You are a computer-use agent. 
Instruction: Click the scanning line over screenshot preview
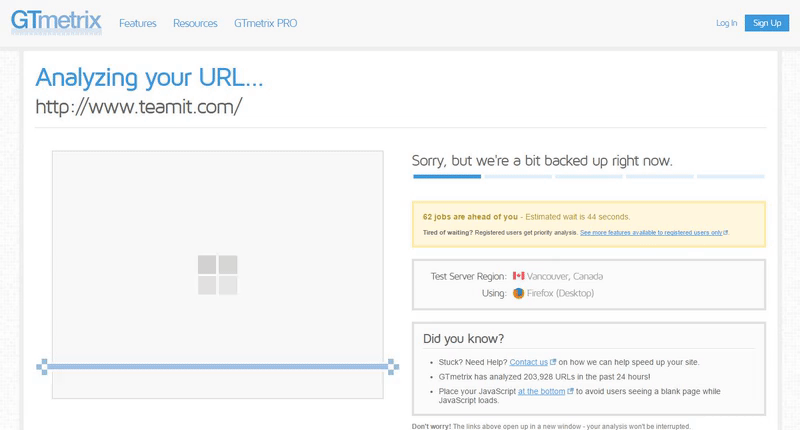218,367
